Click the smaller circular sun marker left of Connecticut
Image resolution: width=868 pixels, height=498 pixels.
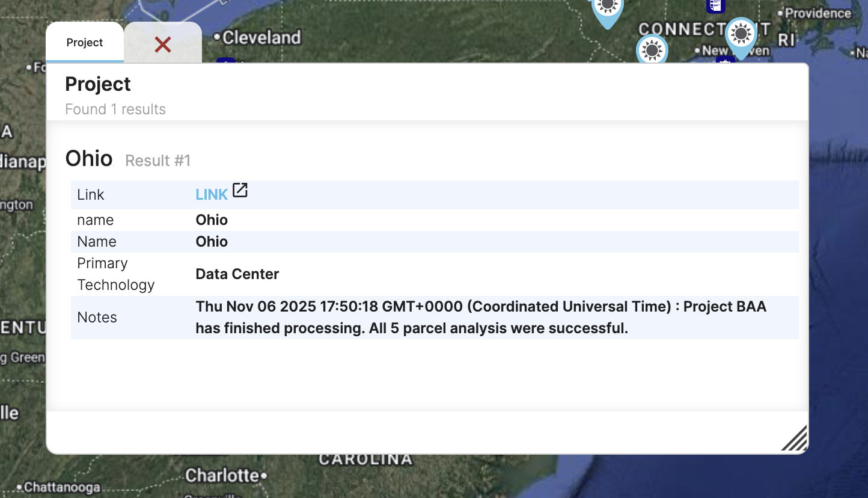[x=652, y=51]
